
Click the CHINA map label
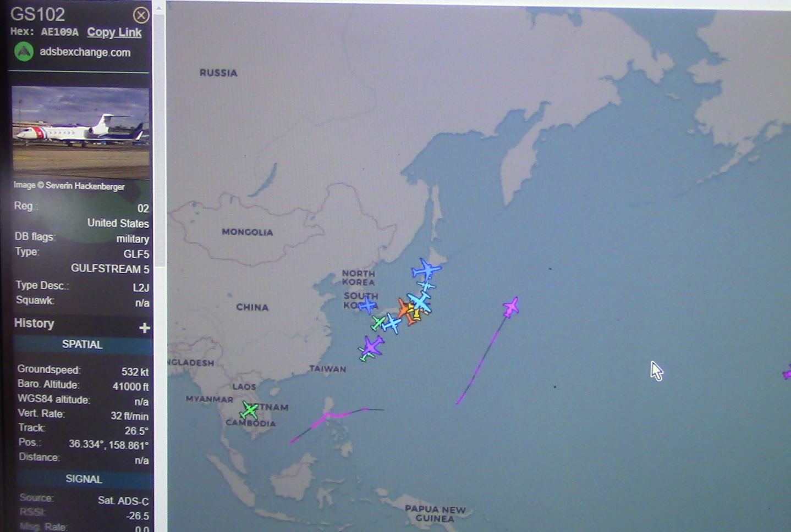tap(252, 307)
